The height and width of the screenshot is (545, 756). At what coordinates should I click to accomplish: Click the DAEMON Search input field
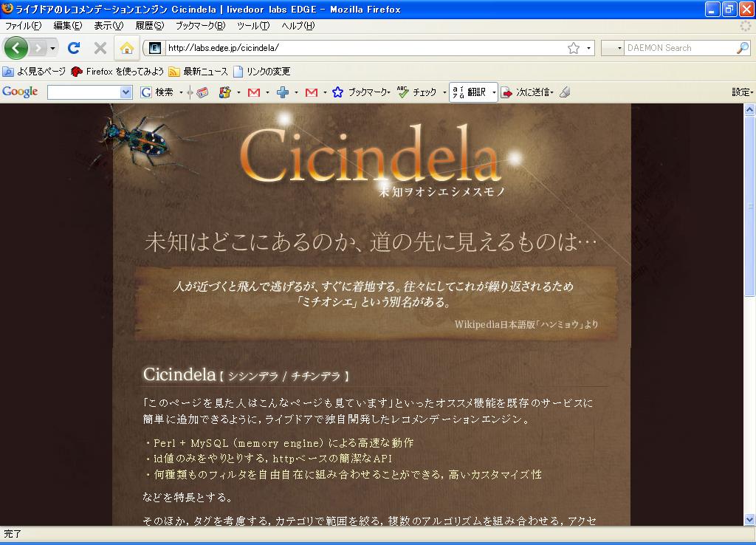680,48
